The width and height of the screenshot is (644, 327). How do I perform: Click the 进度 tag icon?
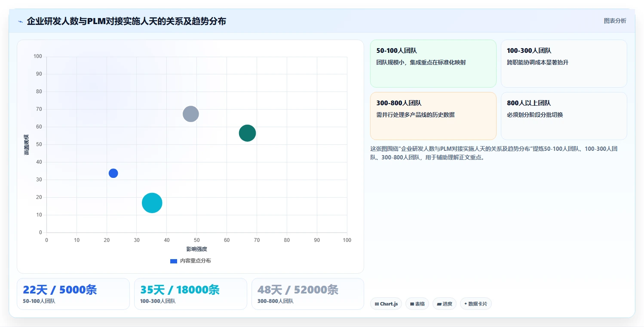(439, 304)
